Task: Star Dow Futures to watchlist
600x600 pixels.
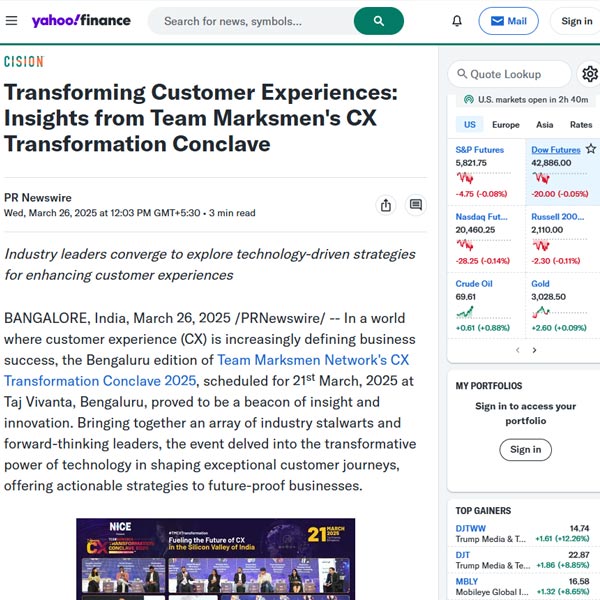Action: pos(590,149)
